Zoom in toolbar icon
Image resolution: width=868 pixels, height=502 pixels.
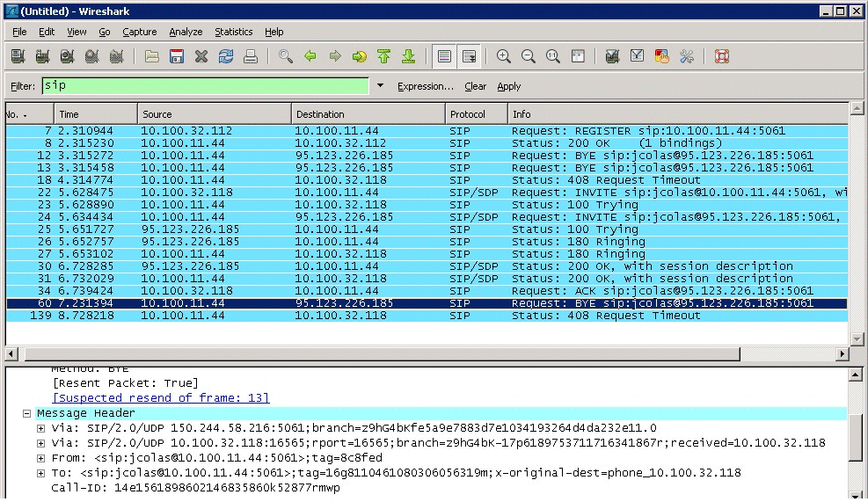coord(504,56)
